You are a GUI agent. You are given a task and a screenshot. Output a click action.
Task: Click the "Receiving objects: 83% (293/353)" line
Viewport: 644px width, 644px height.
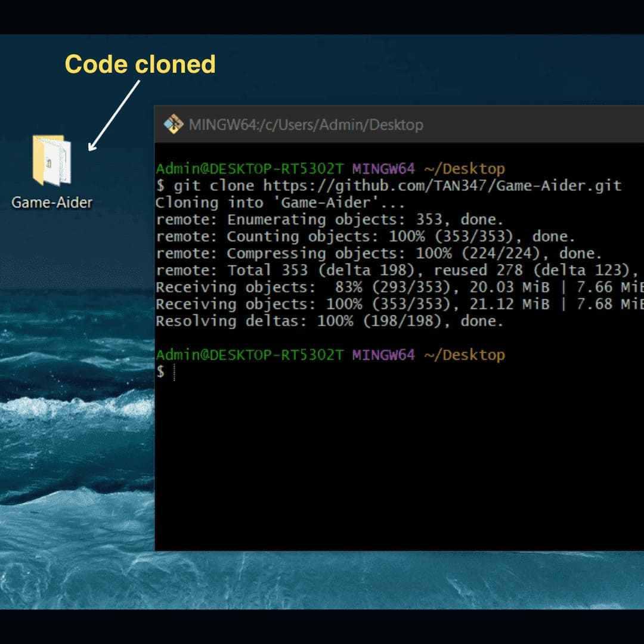point(400,287)
